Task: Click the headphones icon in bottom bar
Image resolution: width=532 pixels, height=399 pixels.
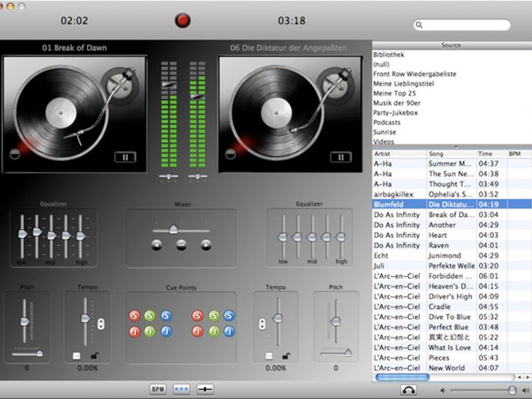Action: point(408,390)
